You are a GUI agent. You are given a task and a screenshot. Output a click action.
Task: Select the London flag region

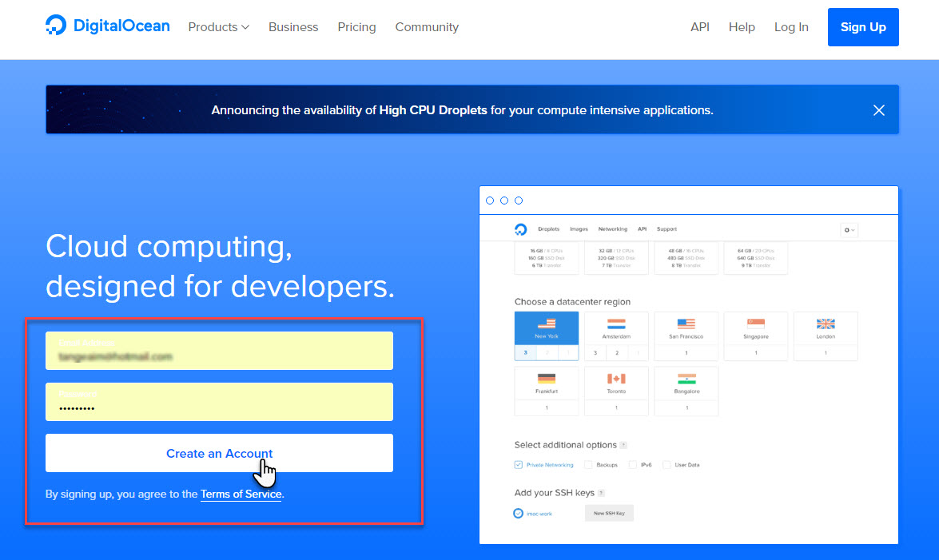pyautogui.click(x=826, y=336)
